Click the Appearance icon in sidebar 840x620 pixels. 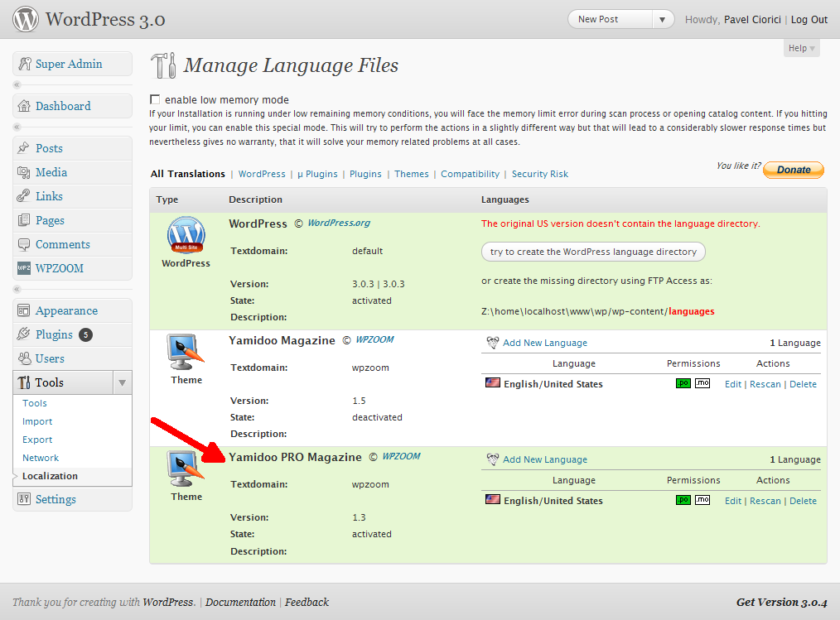(x=23, y=310)
